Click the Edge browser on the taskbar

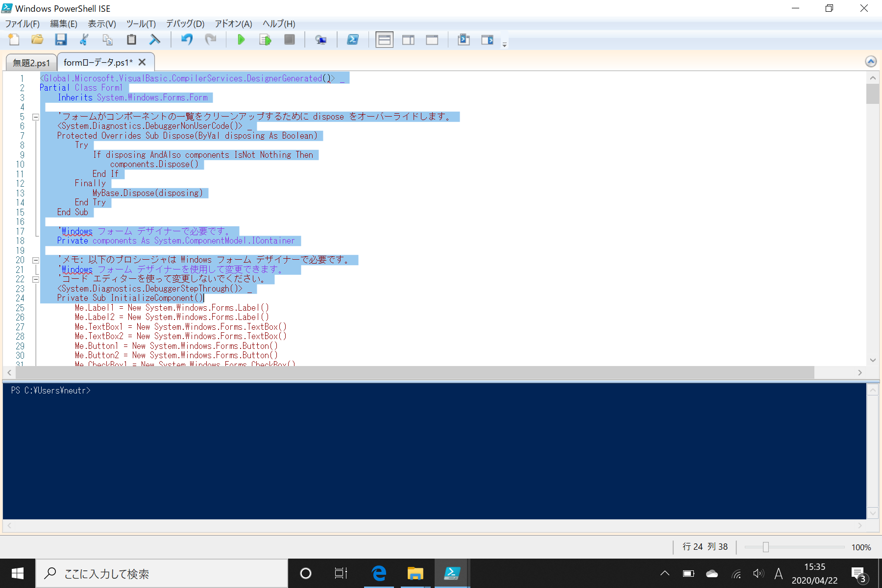[x=378, y=573]
